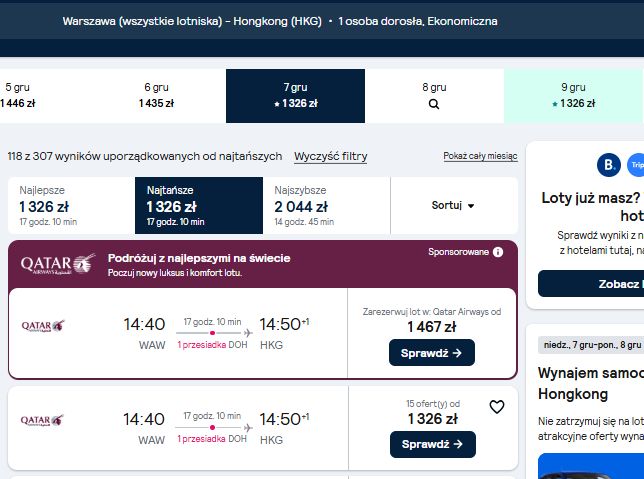The height and width of the screenshot is (479, 644).
Task: Click the Qatar Airways logo in sponsored banner
Action: 58,264
